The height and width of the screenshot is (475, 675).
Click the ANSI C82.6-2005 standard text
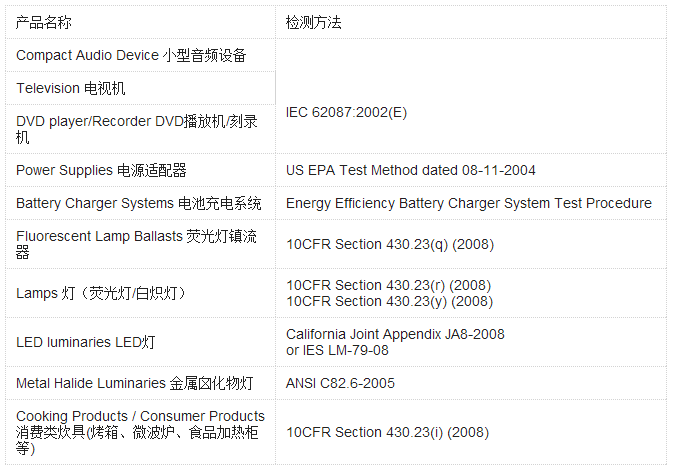click(x=340, y=383)
